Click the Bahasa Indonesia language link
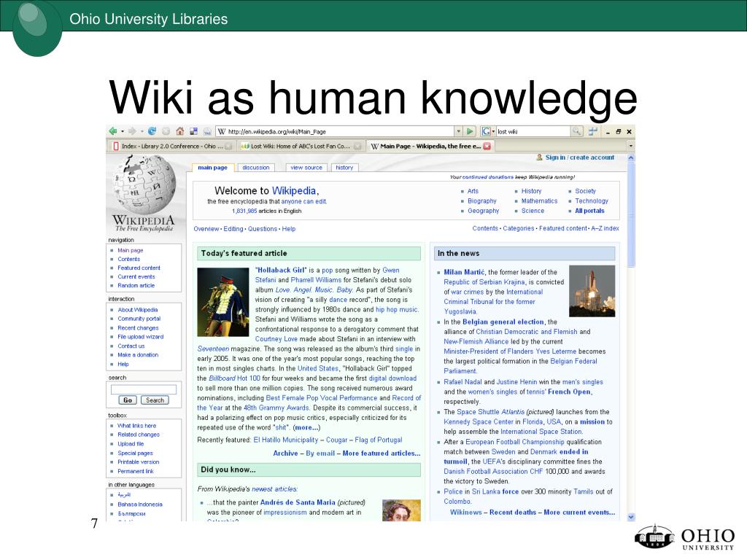 tap(139, 505)
